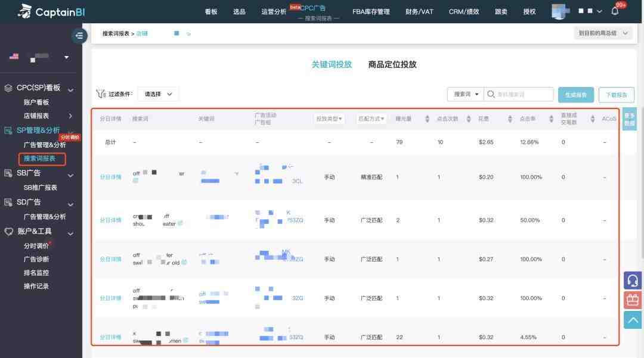
Task: Click the CaptainBI logo
Action: point(51,11)
